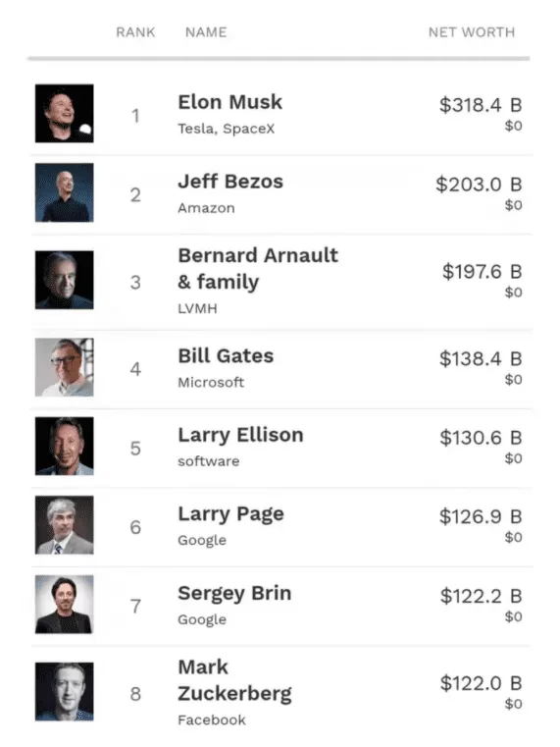Select Bill Gates's photo thumbnail
This screenshot has width=560, height=747.
pyautogui.click(x=64, y=367)
